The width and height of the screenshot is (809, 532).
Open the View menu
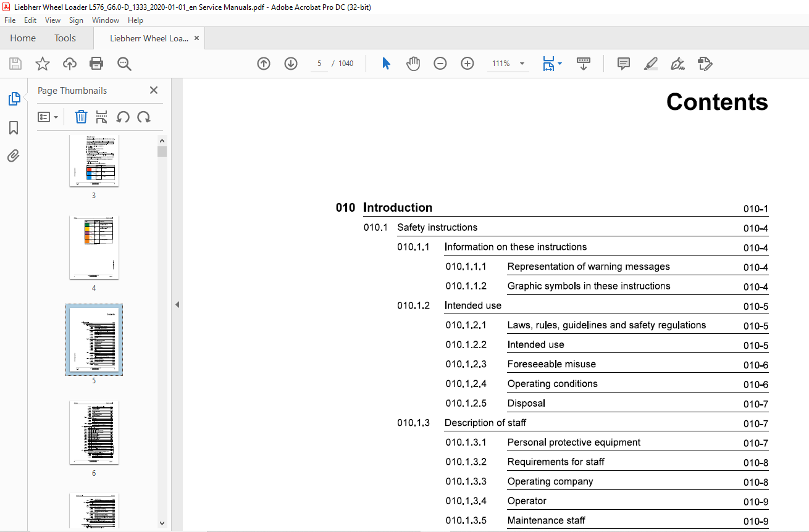coord(53,20)
